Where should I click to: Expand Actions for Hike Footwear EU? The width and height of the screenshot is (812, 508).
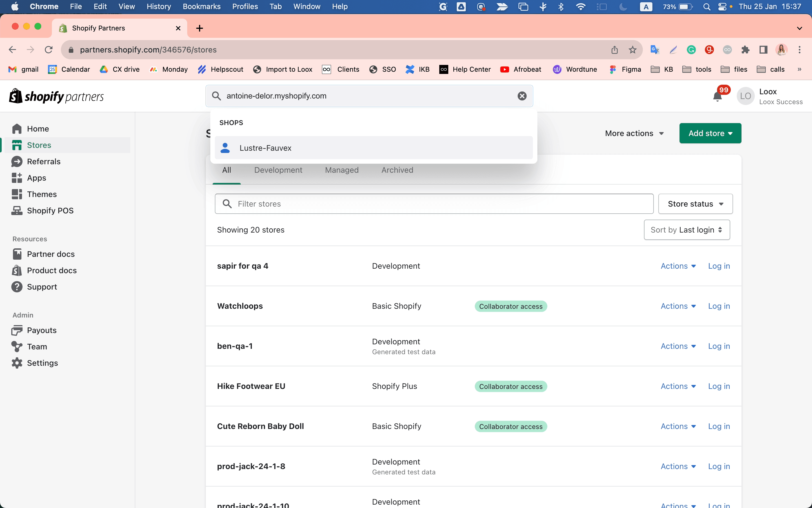pos(678,386)
